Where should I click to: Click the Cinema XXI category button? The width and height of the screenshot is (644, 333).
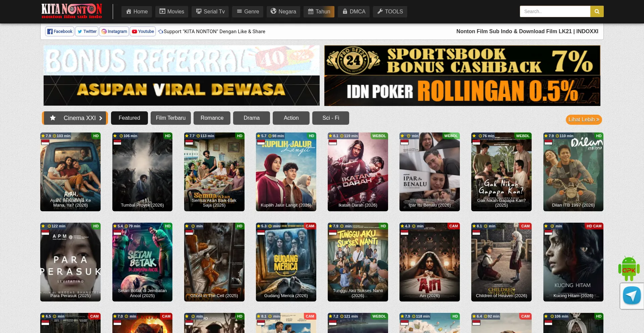(75, 118)
